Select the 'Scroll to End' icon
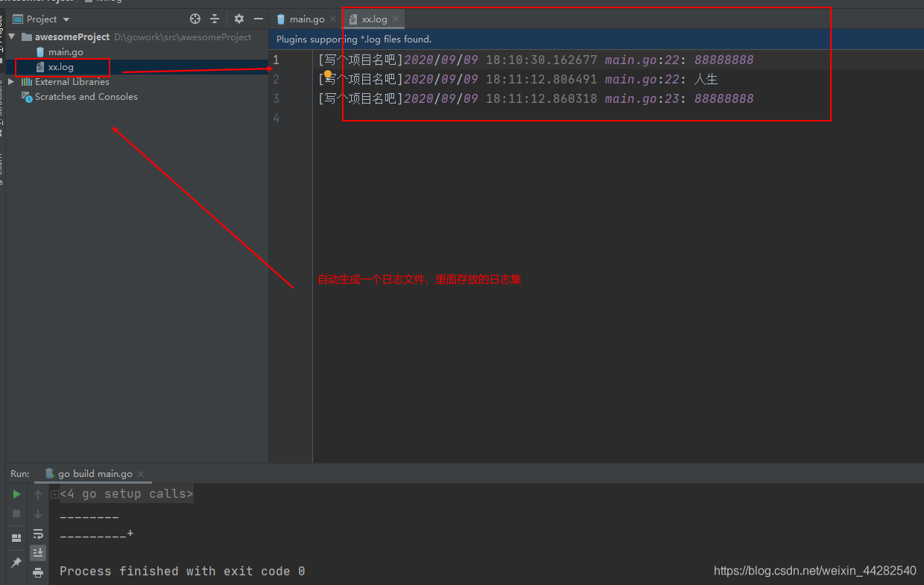 click(x=37, y=552)
